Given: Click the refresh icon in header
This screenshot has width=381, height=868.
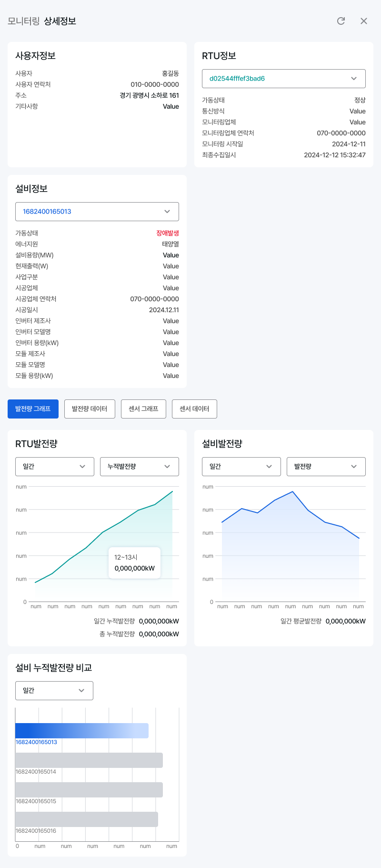Looking at the screenshot, I should click(341, 21).
